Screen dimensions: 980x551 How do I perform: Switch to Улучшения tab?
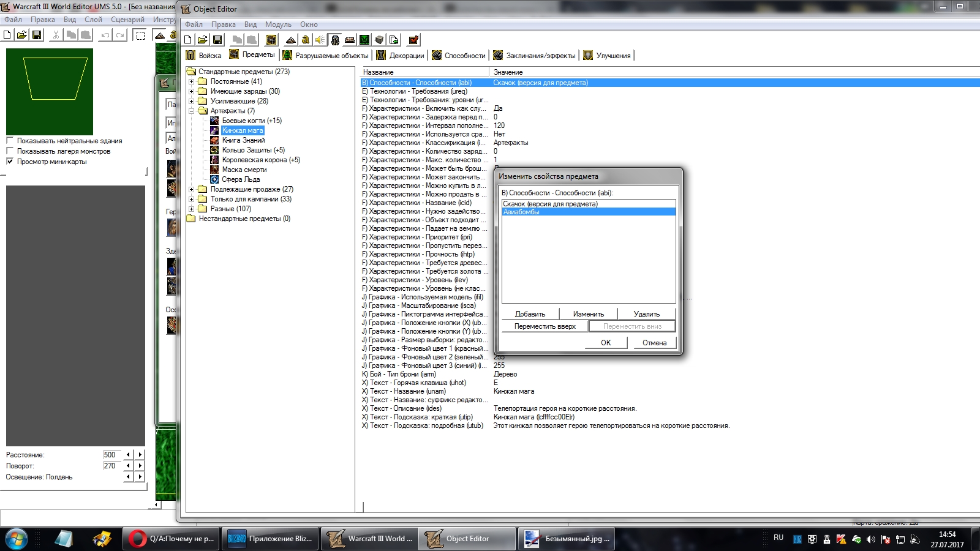pos(607,55)
